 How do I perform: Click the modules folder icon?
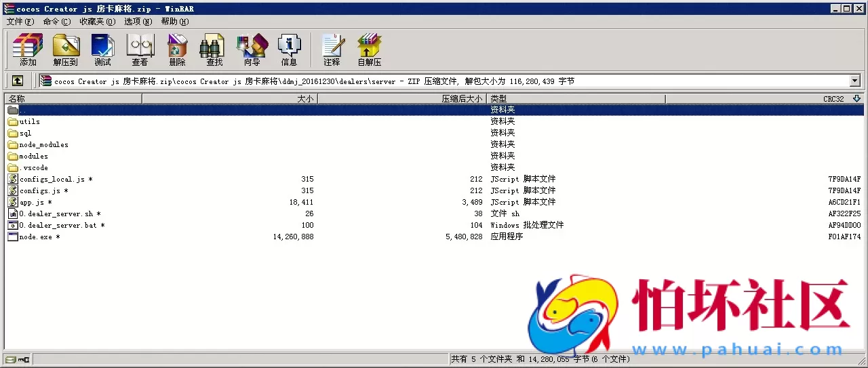tap(13, 156)
